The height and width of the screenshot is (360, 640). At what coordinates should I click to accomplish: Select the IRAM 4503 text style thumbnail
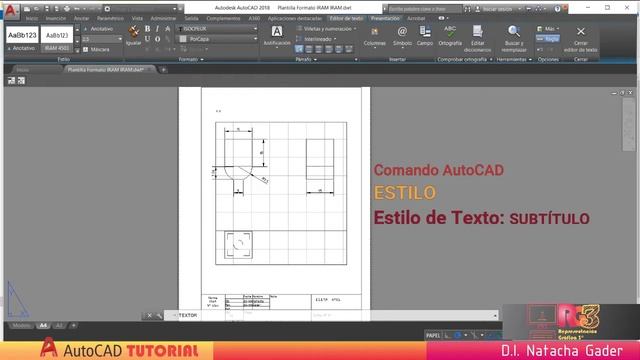point(57,40)
